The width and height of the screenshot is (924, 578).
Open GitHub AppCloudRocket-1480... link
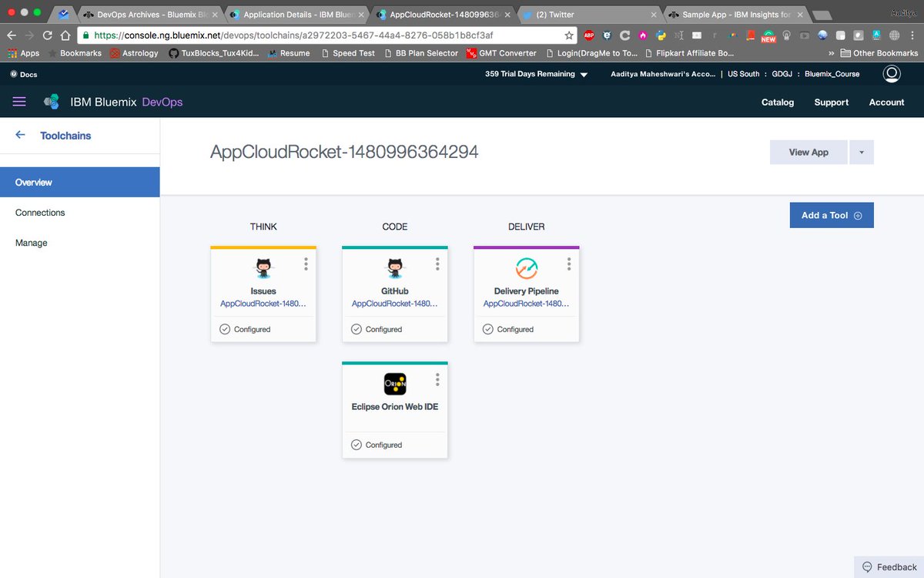pos(395,304)
